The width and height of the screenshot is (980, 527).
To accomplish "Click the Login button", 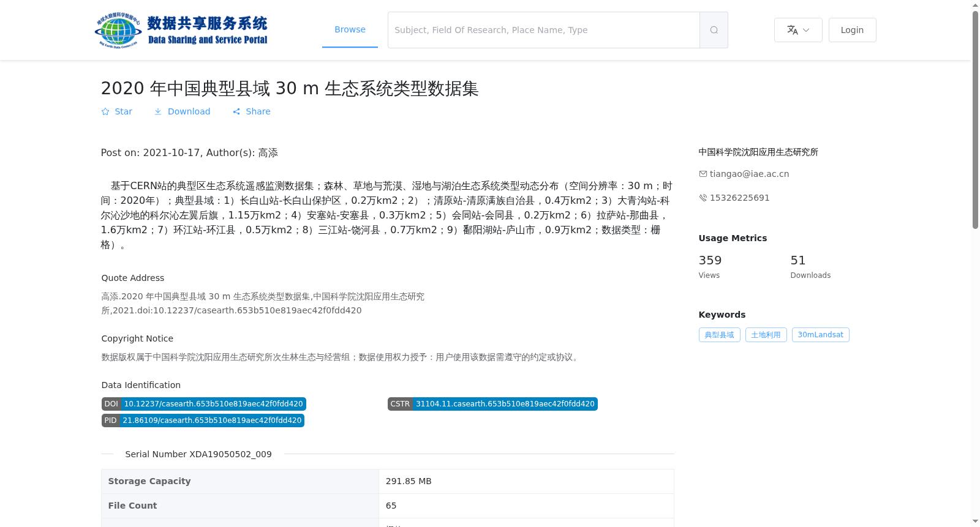I will coord(852,30).
